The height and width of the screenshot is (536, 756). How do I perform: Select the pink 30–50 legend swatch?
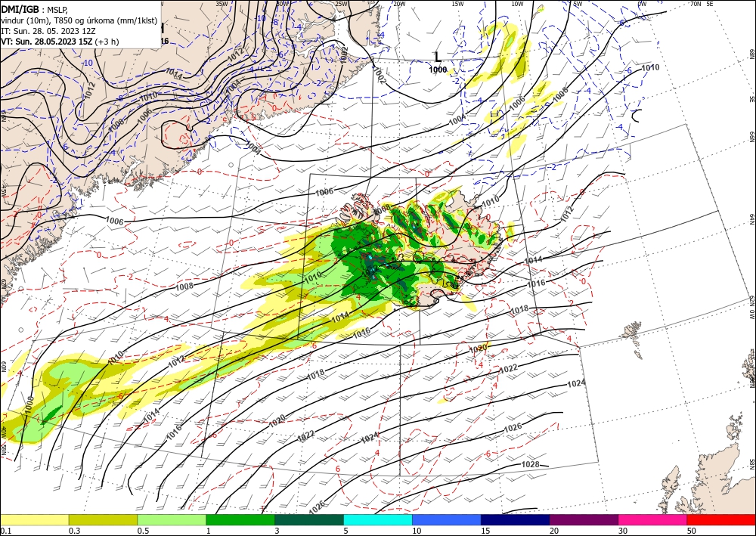(x=653, y=519)
